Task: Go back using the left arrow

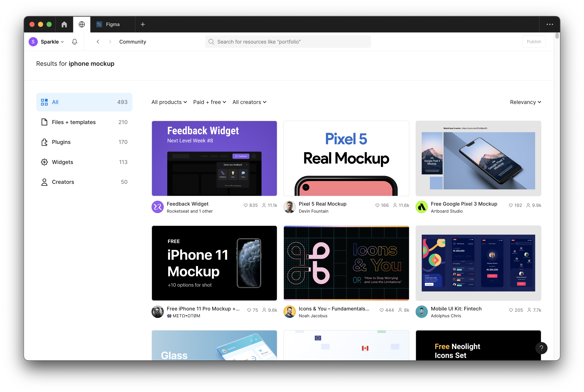Action: point(98,42)
